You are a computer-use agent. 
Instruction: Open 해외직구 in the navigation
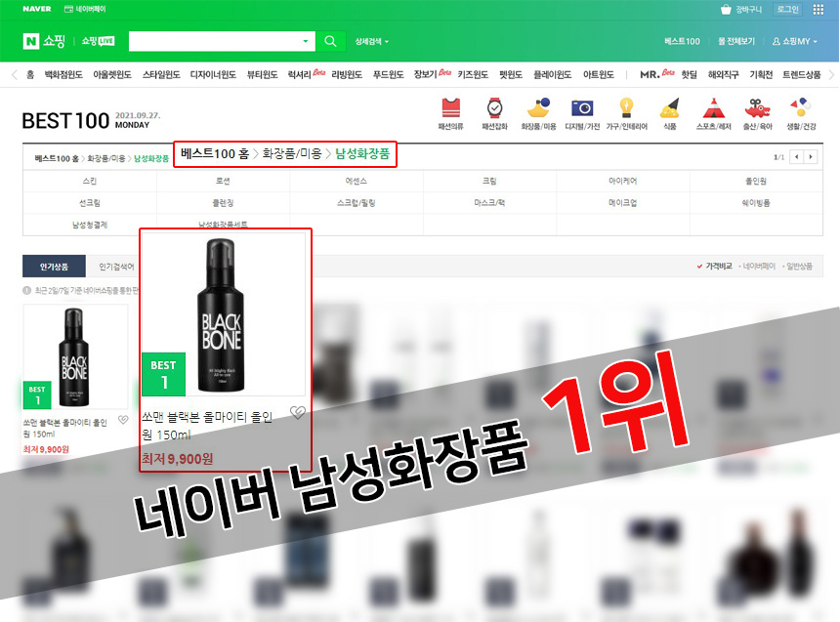tap(723, 75)
